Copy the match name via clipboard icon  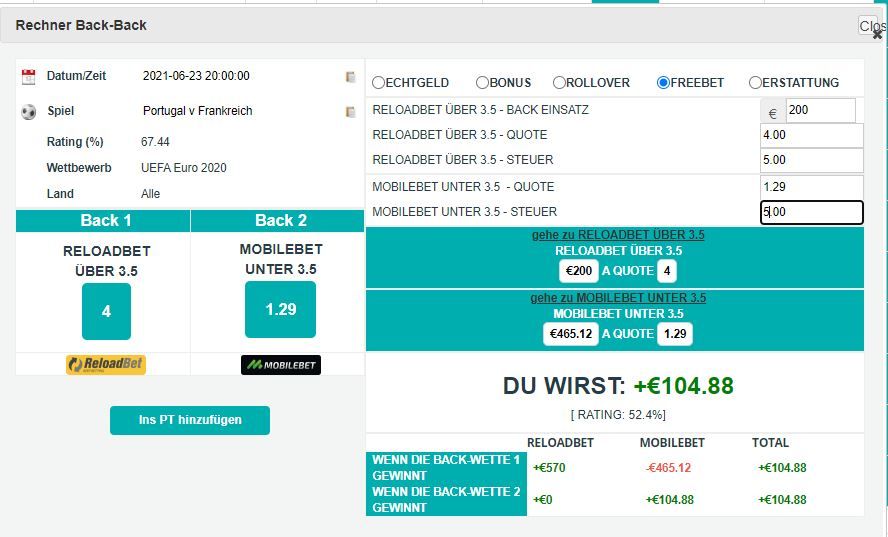351,112
